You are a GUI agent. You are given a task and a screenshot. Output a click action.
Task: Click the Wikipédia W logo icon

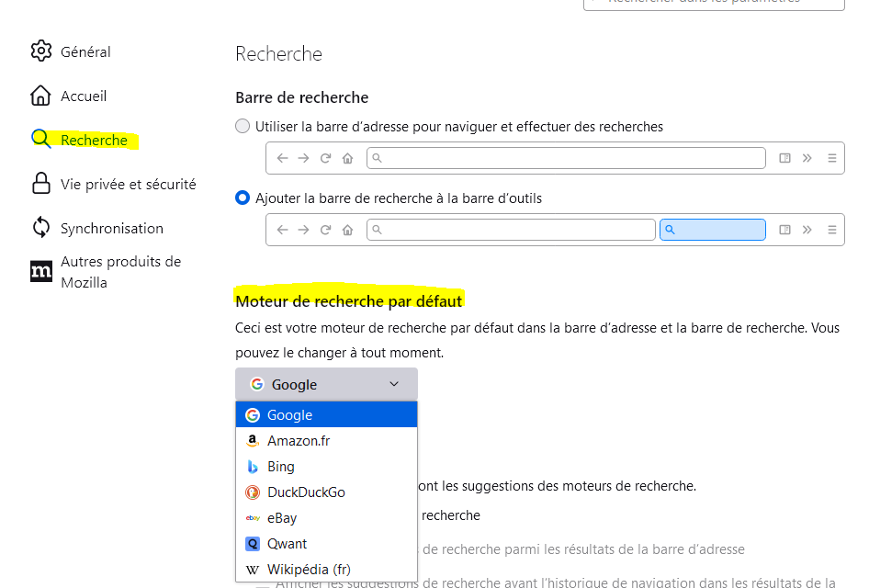pyautogui.click(x=253, y=570)
